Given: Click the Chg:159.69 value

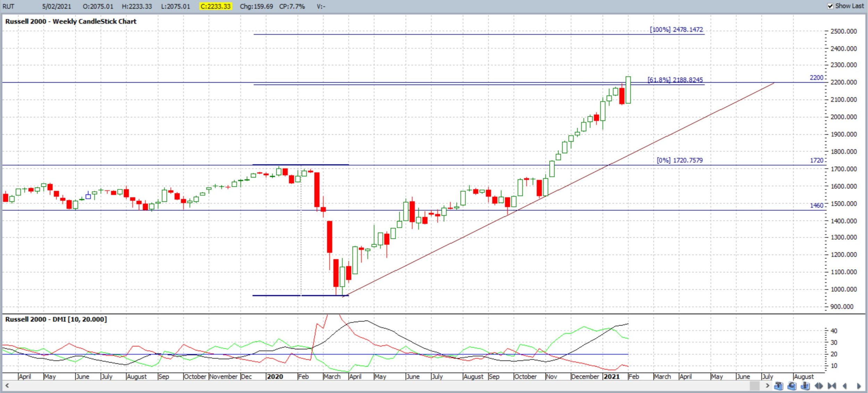Looking at the screenshot, I should tap(256, 6).
